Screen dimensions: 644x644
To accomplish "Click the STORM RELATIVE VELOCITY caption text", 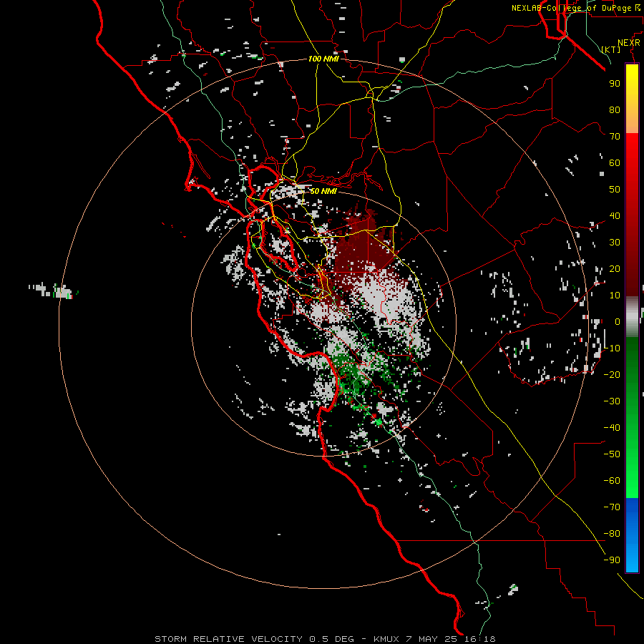I will coord(228,639).
